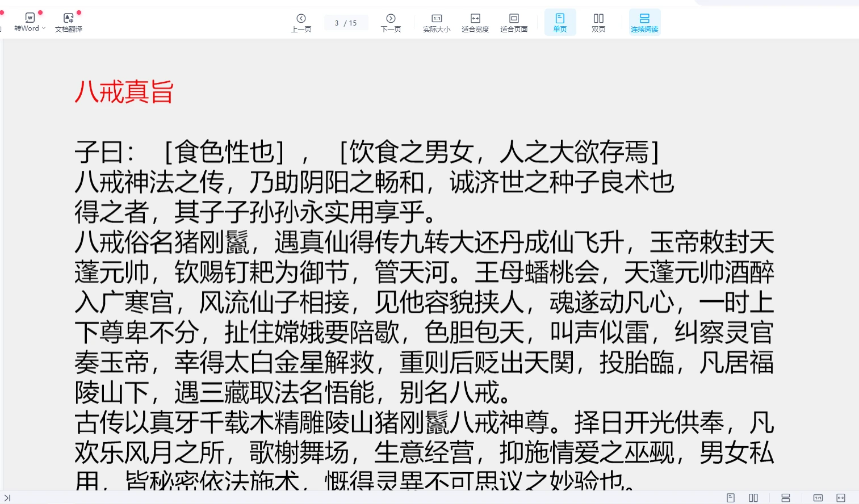Image resolution: width=859 pixels, height=504 pixels.
Task: Open document translation (文档翻译) tool
Action: 68,23
